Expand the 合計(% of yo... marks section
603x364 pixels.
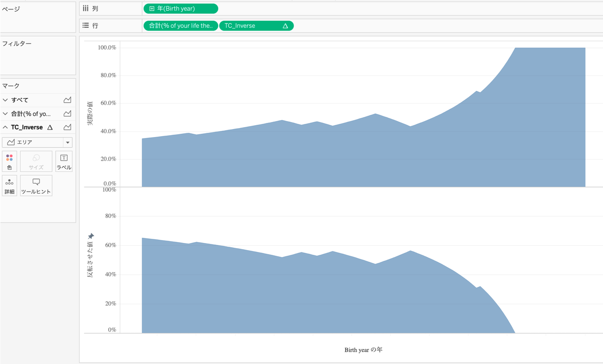pos(5,113)
